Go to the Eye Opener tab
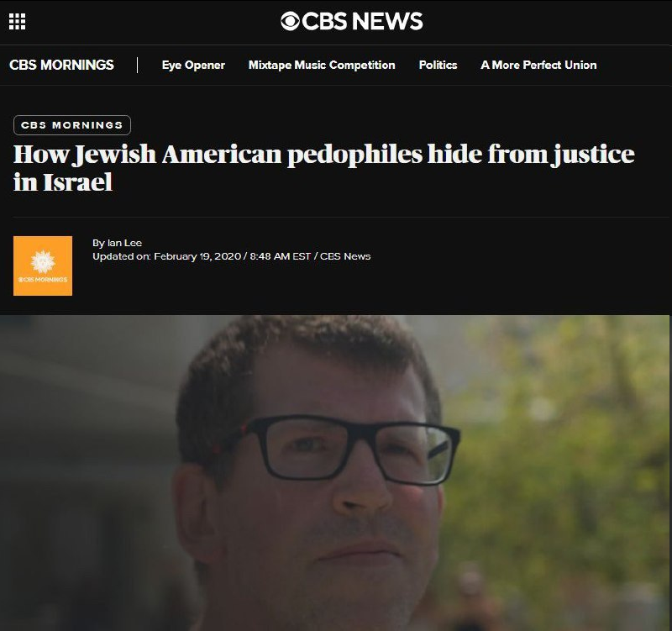This screenshot has width=672, height=631. point(193,65)
